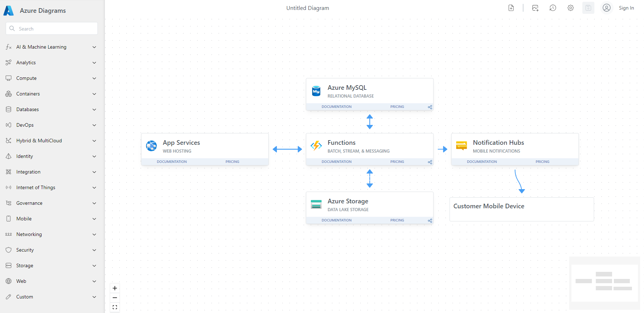
Task: Click the minimap overview thumbnail
Action: [x=605, y=283]
